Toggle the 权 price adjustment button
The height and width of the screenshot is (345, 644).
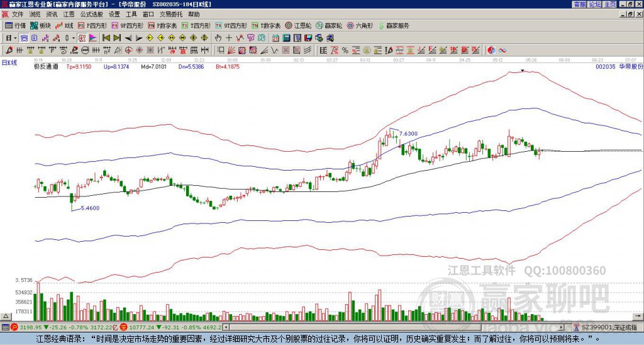tap(81, 38)
